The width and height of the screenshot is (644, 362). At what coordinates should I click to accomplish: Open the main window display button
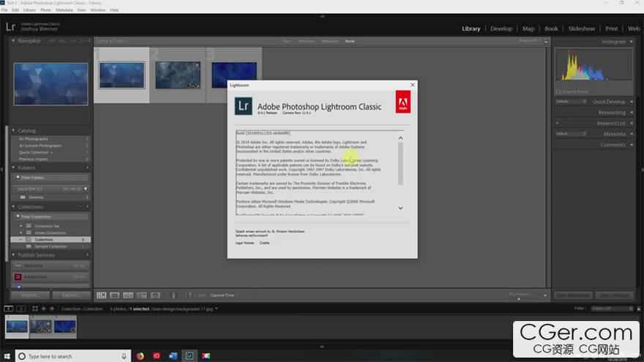[8, 309]
